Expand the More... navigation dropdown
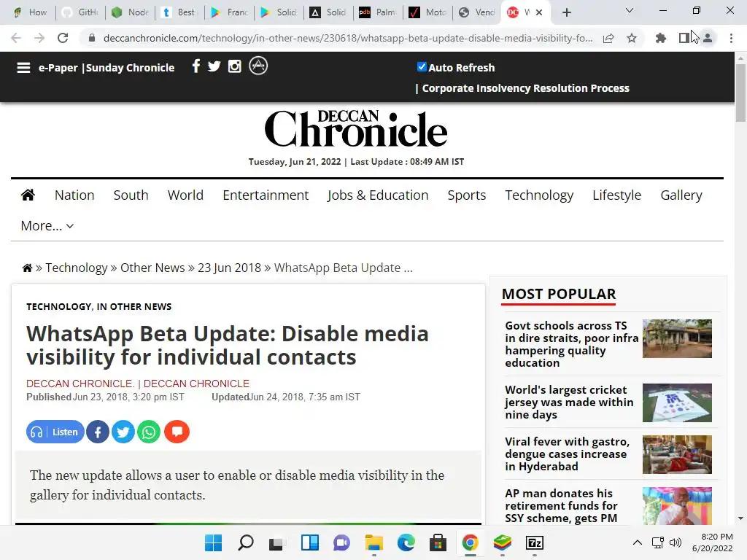Viewport: 747px width, 560px height. click(47, 226)
